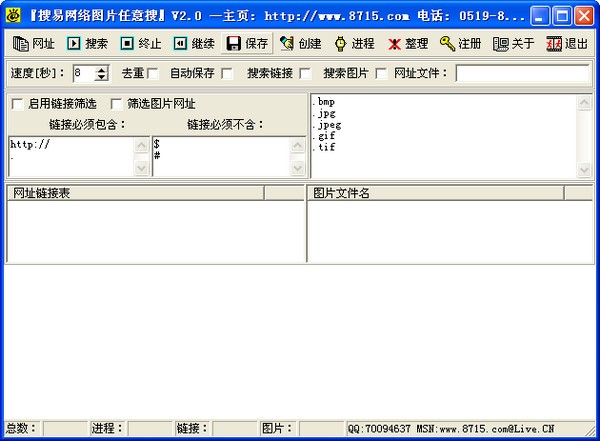Click the up arrow of 链接必须不含 box
Image resolution: width=600 pixels, height=441 pixels.
coord(297,145)
